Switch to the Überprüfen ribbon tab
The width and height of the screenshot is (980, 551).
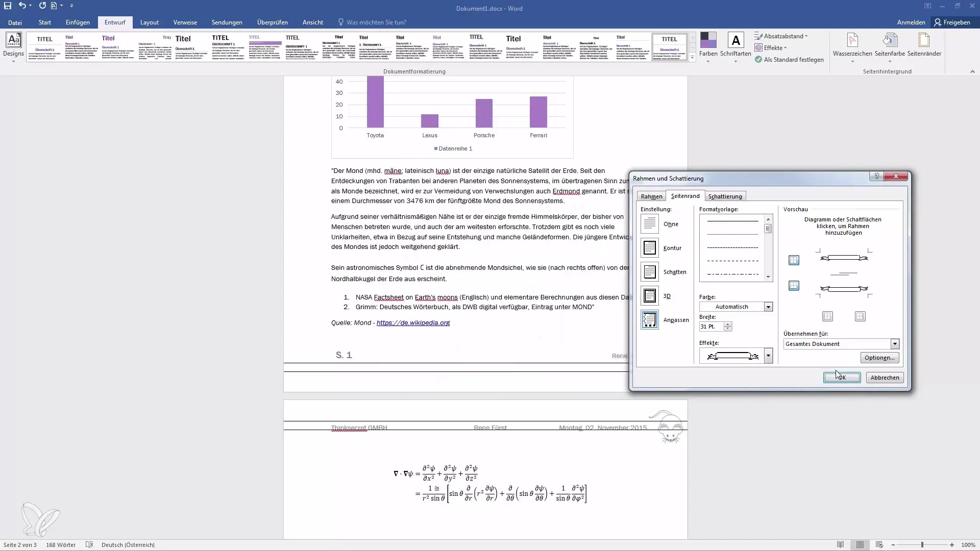click(x=273, y=22)
